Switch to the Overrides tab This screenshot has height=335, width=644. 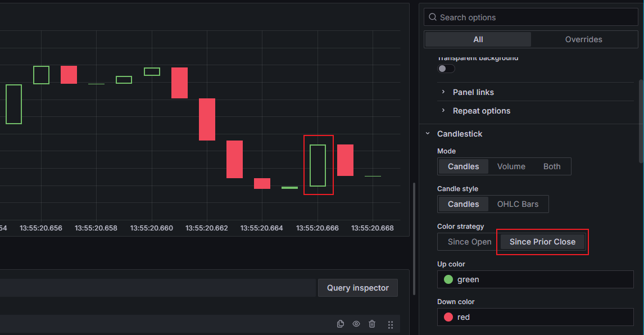point(583,39)
